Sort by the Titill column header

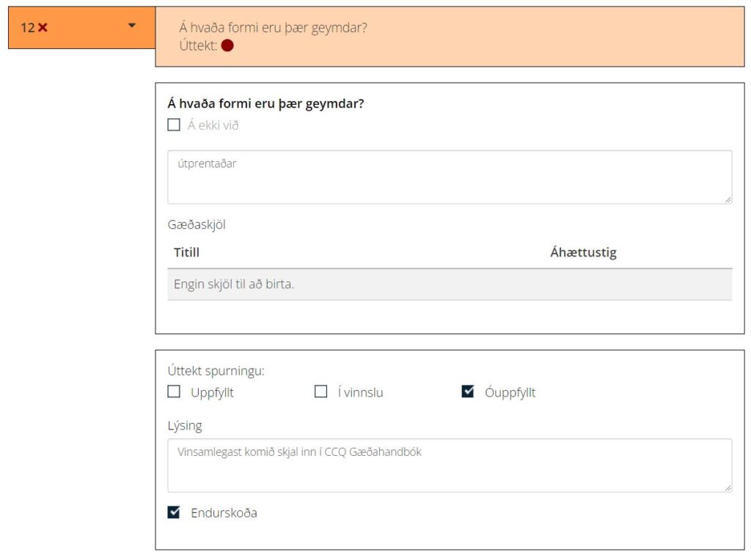(186, 252)
